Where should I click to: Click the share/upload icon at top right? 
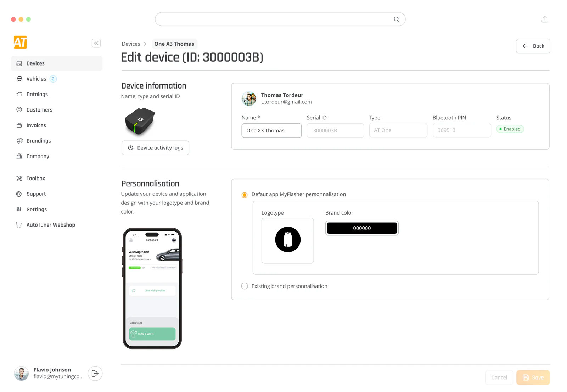pyautogui.click(x=545, y=19)
